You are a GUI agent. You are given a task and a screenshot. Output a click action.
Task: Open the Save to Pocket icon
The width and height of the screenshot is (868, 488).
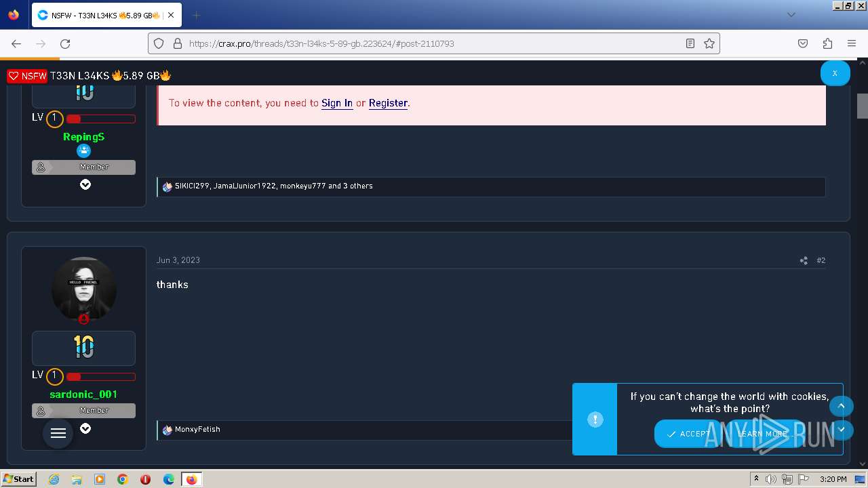click(x=803, y=43)
